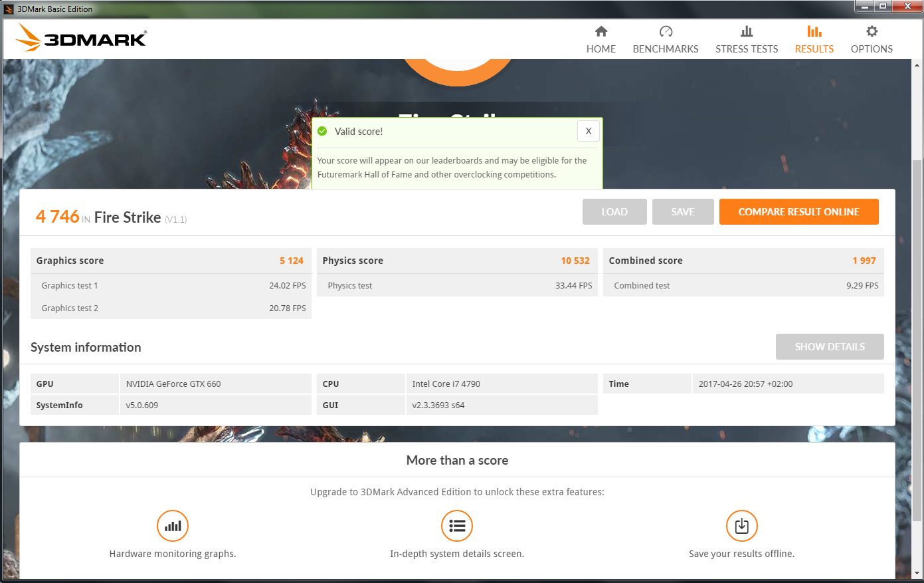The width and height of the screenshot is (924, 583).
Task: Click Graphics test 2 row
Action: (x=171, y=308)
